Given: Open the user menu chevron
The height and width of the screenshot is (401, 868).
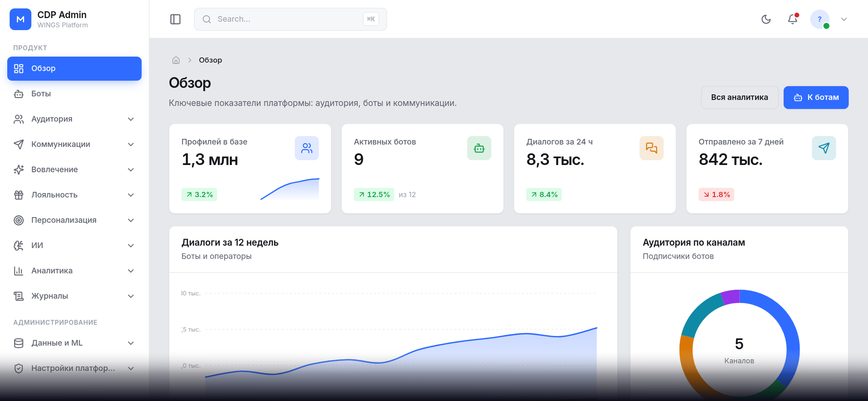Looking at the screenshot, I should pyautogui.click(x=844, y=19).
